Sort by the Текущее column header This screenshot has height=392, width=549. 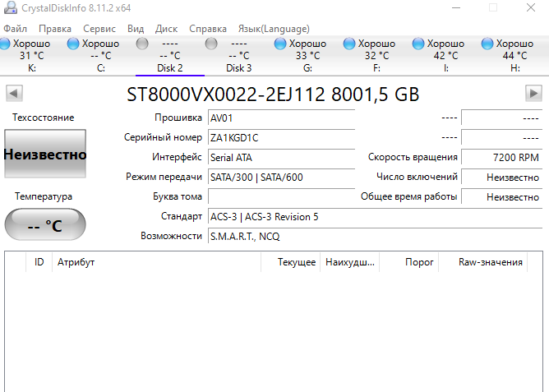coord(291,262)
